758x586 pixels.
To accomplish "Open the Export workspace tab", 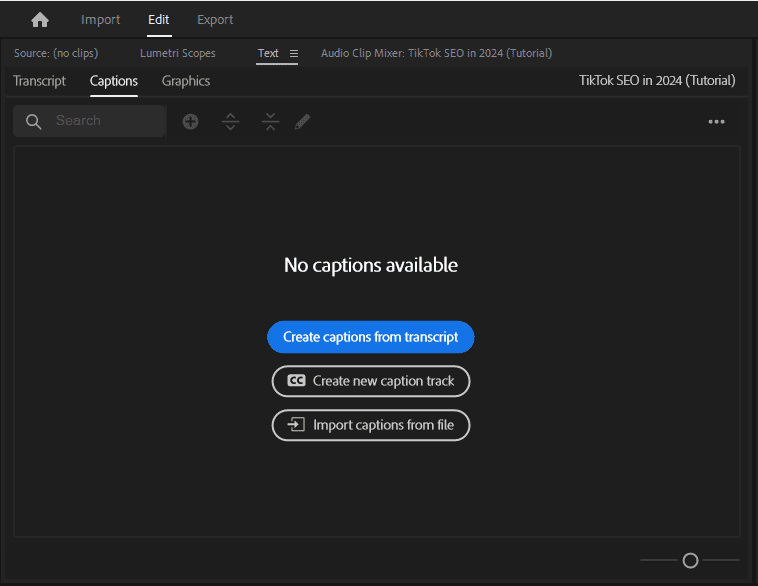I will [215, 20].
